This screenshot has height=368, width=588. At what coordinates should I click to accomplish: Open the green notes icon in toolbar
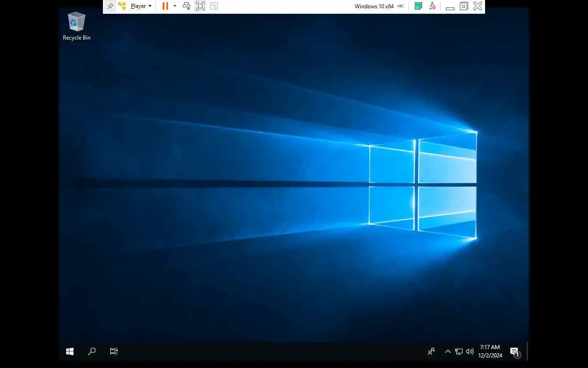coord(418,6)
